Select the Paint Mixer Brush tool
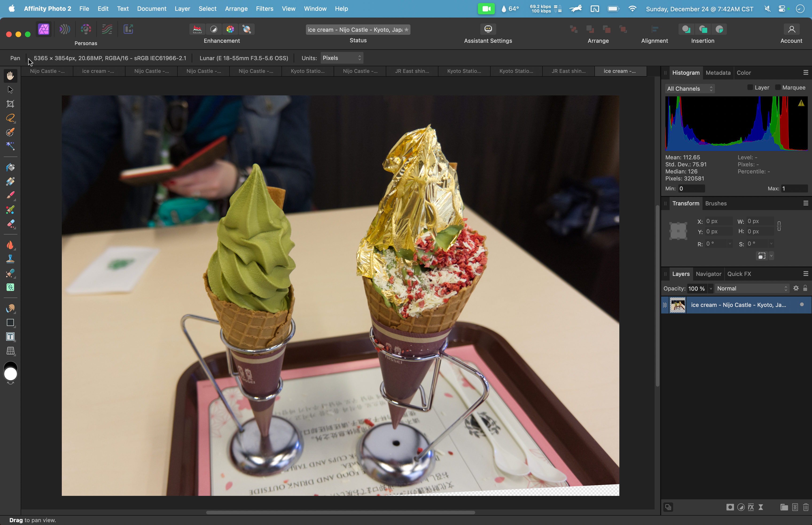 [x=10, y=209]
